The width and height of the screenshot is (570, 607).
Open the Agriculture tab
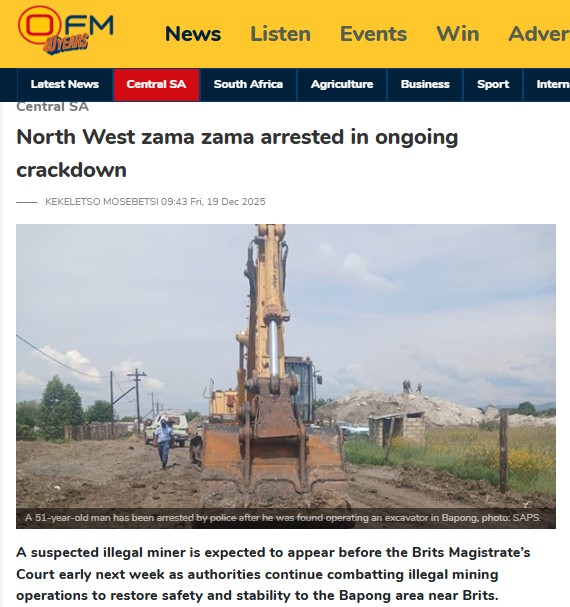tap(342, 84)
